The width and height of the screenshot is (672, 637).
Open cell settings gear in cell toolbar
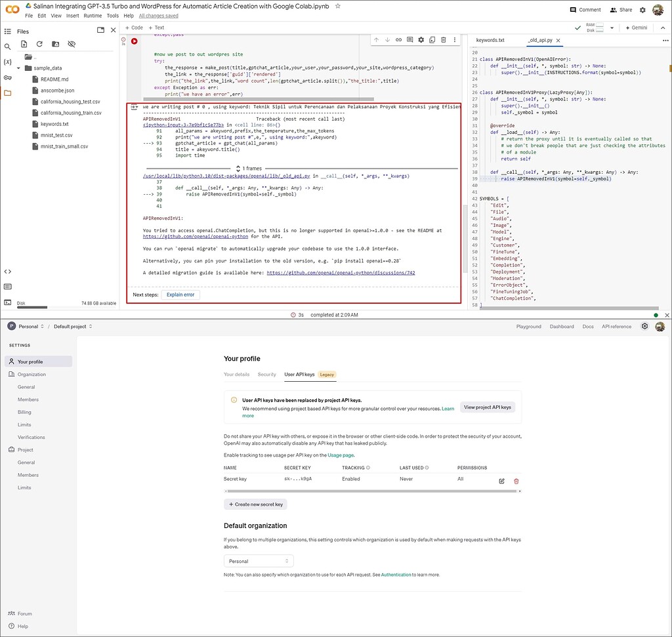420,39
